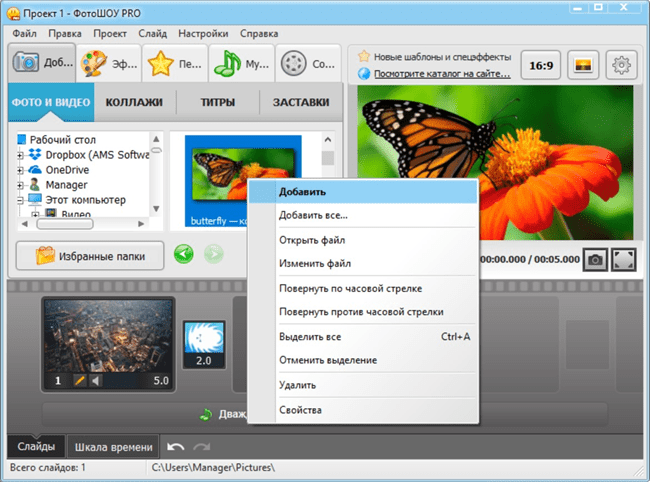Viewport: 650px width, 482px height.
Task: Switch to Шкала времени tab
Action: point(114,447)
